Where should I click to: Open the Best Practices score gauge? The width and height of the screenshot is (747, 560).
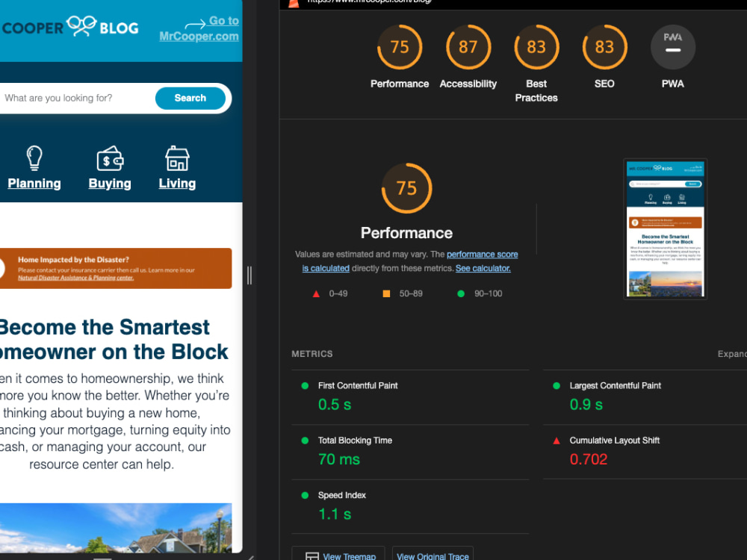[x=536, y=46]
